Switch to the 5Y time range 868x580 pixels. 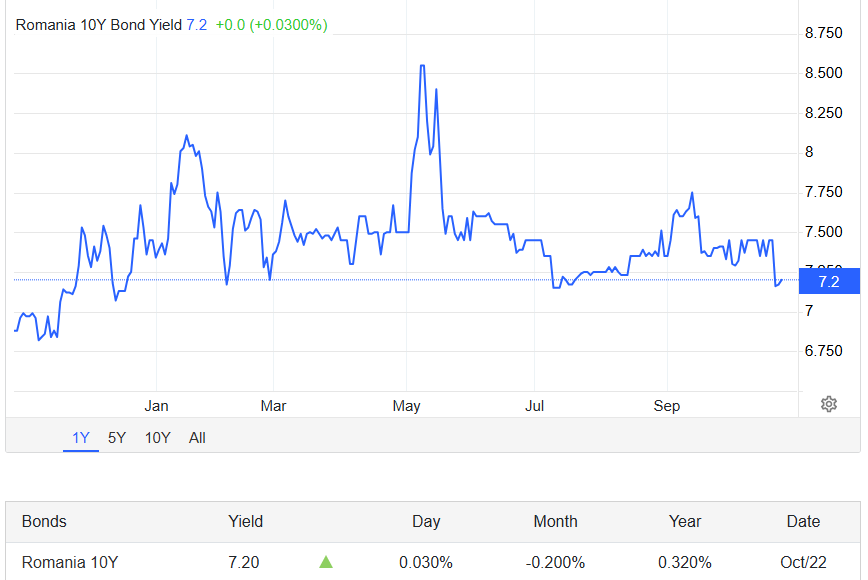117,437
